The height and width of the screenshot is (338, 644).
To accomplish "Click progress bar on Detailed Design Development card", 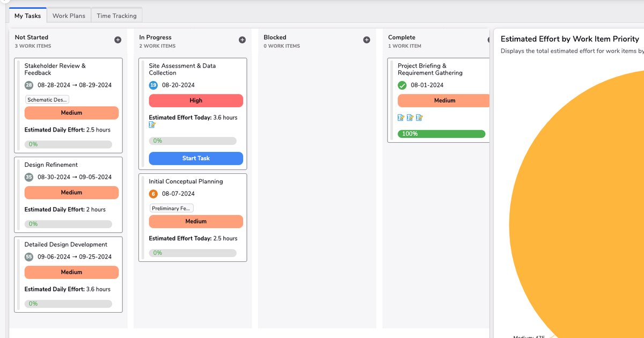I will click(68, 304).
